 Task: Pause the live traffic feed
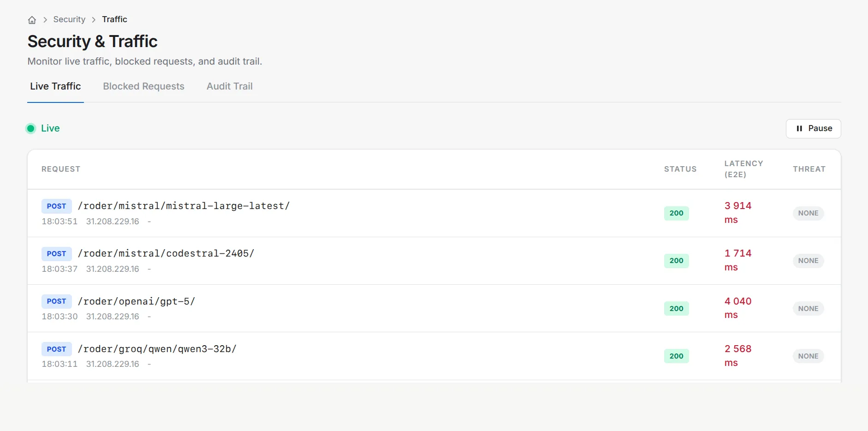coord(813,129)
